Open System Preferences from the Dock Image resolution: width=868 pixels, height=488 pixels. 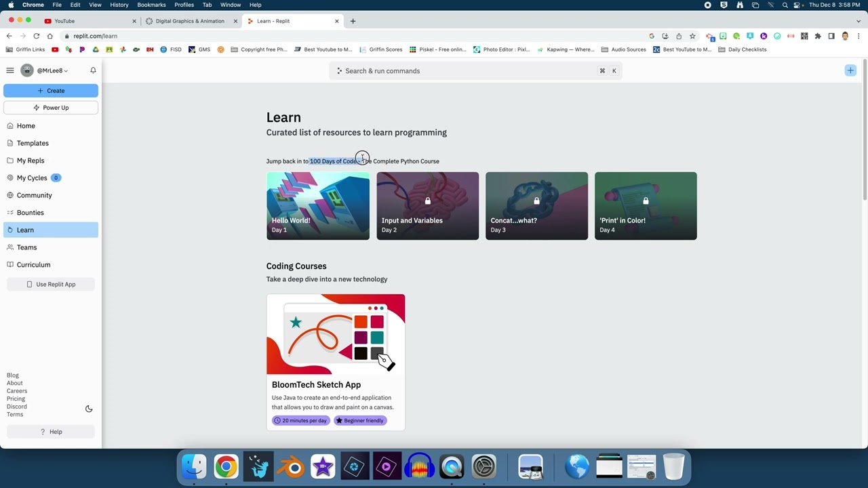(484, 467)
